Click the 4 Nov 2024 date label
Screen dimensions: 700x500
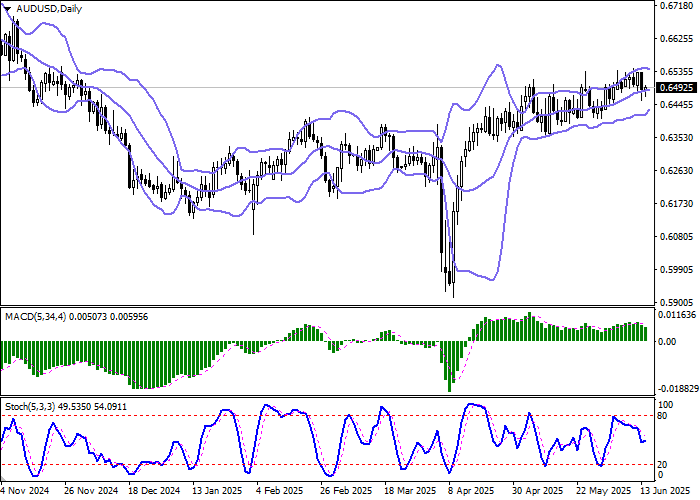tap(25, 492)
